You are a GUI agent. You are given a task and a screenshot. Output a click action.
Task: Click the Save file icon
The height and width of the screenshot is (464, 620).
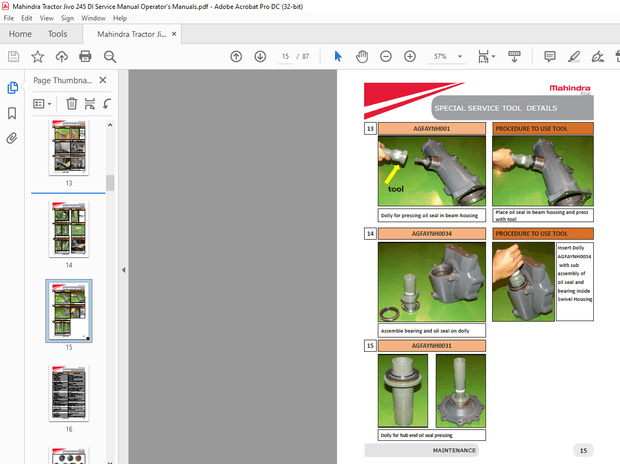pyautogui.click(x=13, y=57)
